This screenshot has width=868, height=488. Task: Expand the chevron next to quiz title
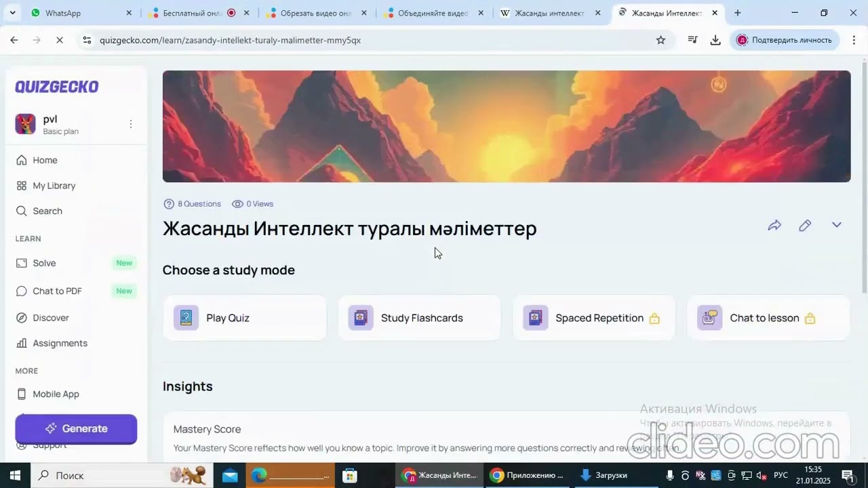(837, 225)
